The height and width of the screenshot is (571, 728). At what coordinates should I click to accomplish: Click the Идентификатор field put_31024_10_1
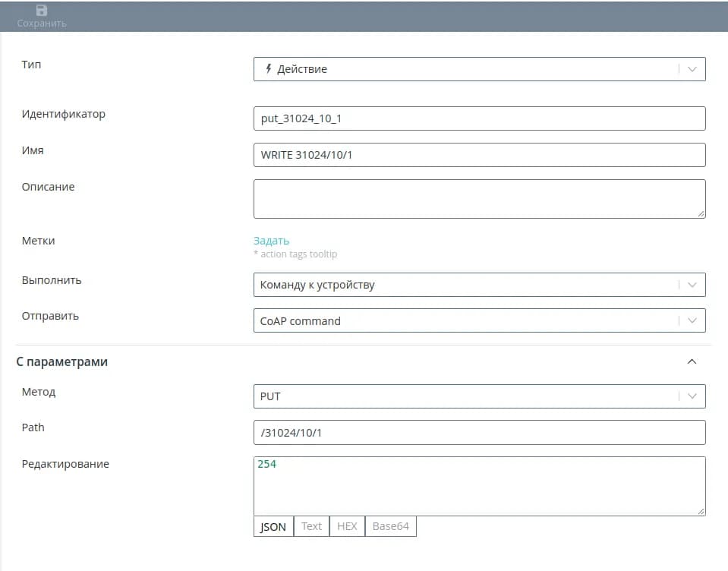[478, 118]
